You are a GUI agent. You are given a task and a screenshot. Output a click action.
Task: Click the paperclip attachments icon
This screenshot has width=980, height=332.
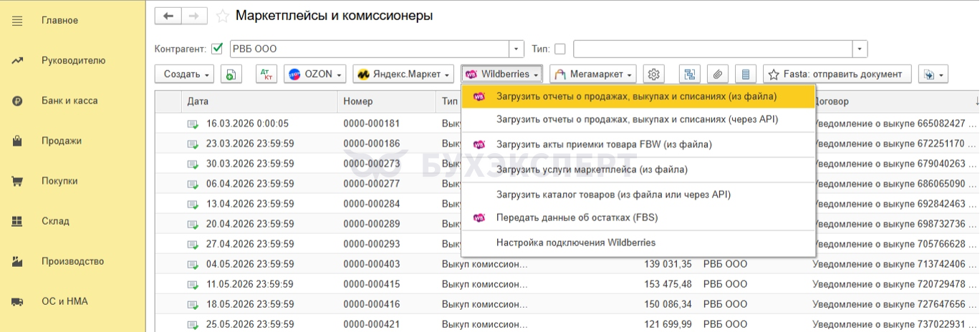[718, 74]
